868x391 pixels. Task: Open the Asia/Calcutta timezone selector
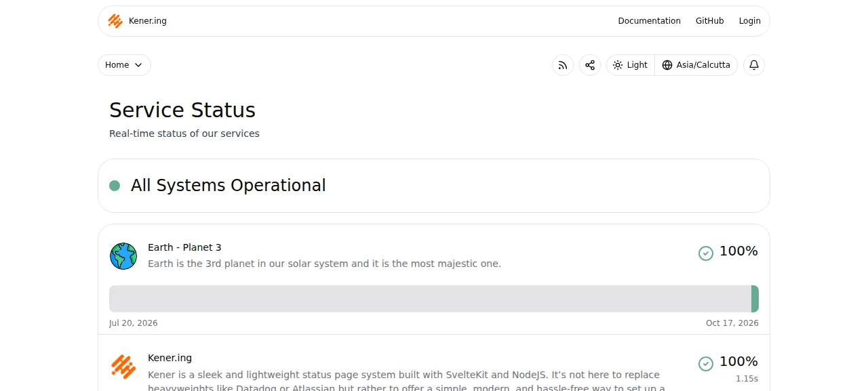coord(696,65)
